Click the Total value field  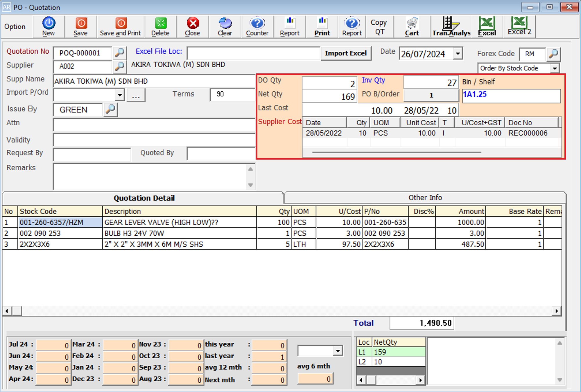click(x=422, y=323)
